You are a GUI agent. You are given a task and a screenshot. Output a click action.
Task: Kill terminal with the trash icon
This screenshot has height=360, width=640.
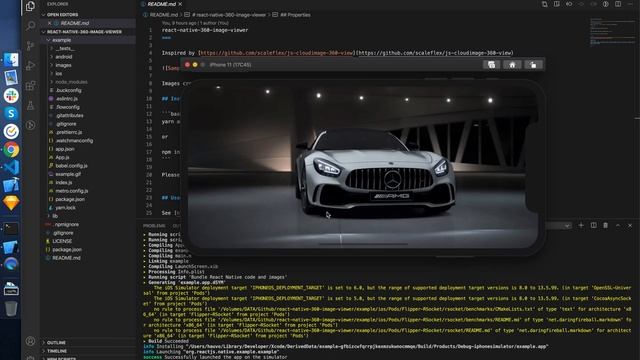click(x=606, y=225)
